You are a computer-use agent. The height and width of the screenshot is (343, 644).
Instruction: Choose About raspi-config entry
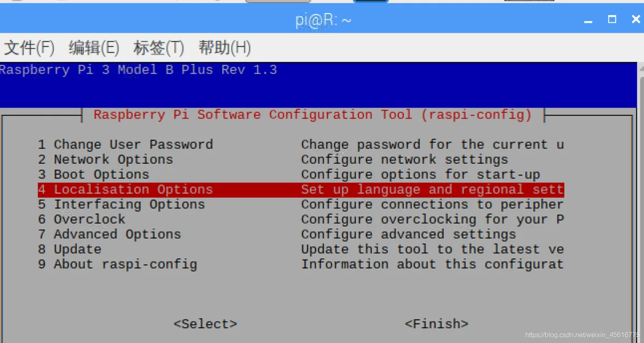(x=301, y=265)
